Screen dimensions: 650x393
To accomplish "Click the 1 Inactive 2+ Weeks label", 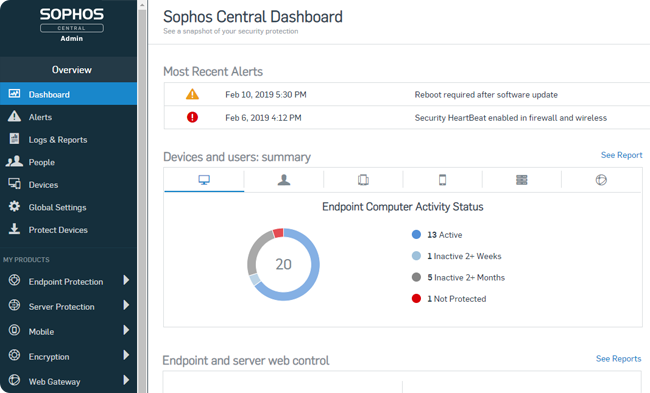I will click(464, 256).
